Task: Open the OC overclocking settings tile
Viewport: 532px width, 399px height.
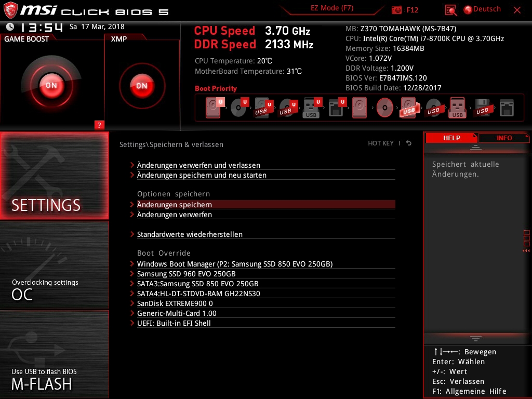Action: (54, 265)
